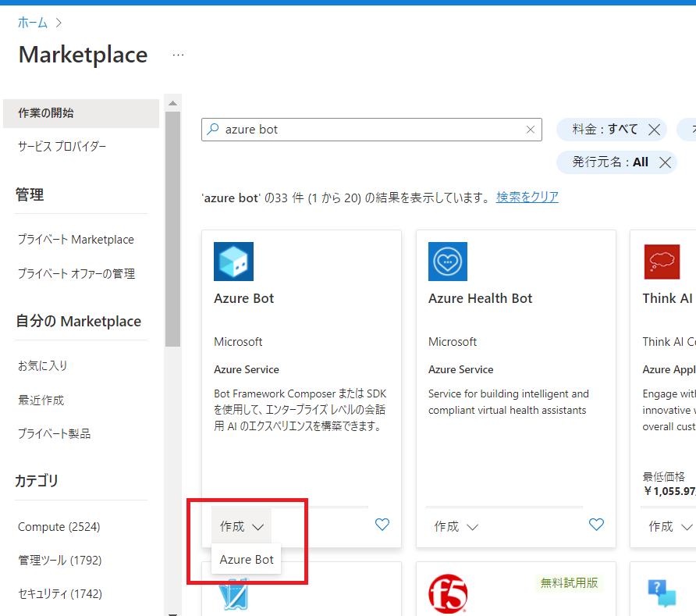Clear the search box with X icon

(x=531, y=130)
